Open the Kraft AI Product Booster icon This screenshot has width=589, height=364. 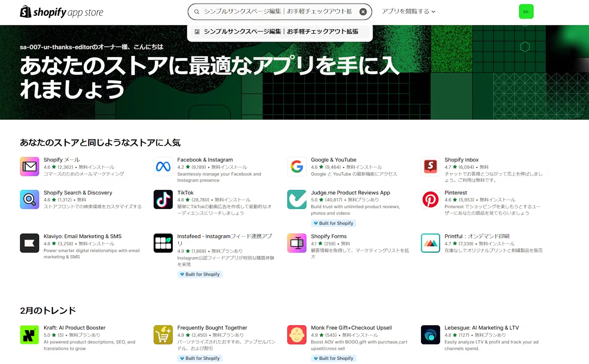point(29,335)
